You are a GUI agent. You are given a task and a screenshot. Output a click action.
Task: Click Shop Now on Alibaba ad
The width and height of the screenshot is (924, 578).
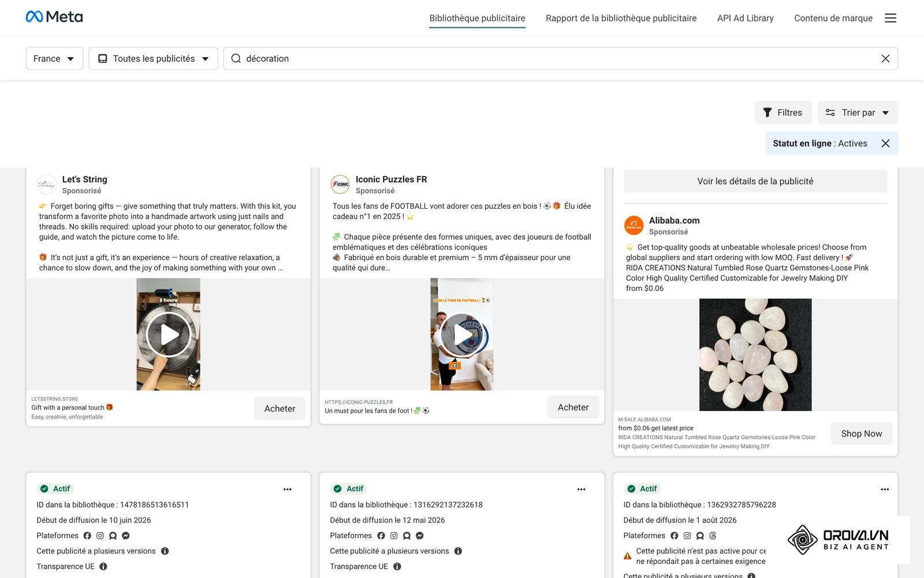862,433
